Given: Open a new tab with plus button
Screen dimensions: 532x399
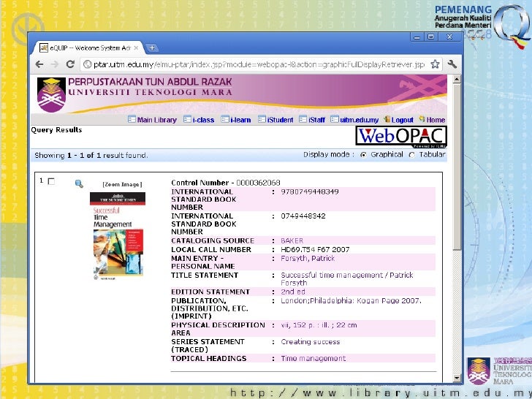Looking at the screenshot, I should [x=152, y=47].
